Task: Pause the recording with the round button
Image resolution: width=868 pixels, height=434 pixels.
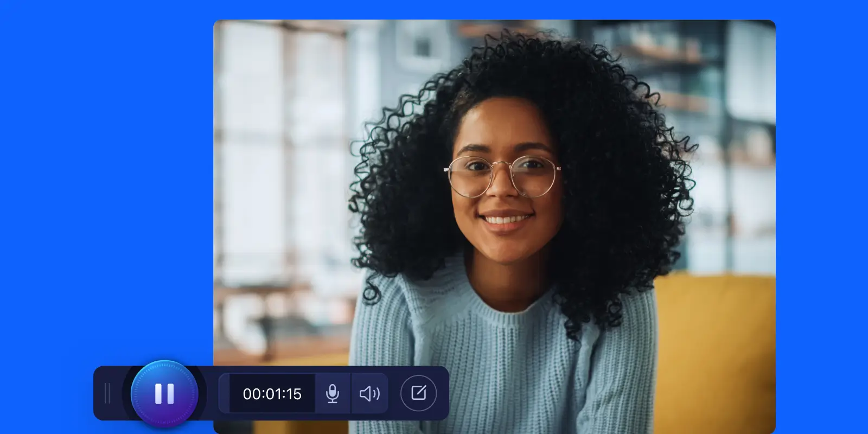Action: [x=164, y=394]
